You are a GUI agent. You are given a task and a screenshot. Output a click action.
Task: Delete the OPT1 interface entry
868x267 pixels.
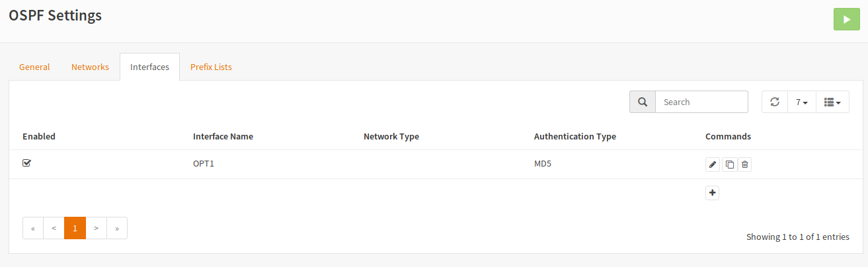click(x=744, y=165)
